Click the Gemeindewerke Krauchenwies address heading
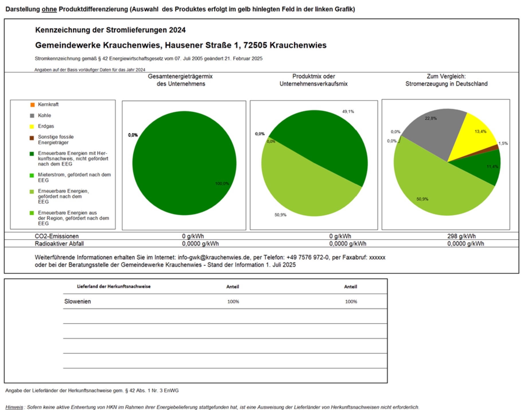 (x=181, y=45)
